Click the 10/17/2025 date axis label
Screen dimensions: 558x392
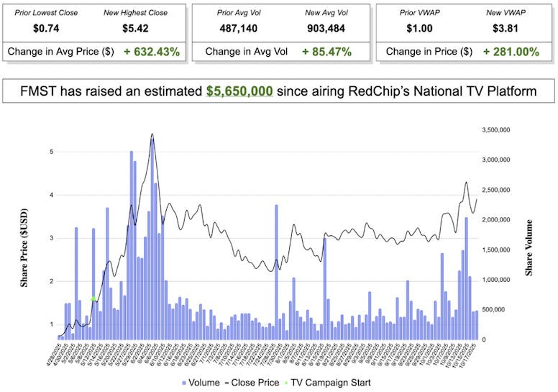point(469,356)
